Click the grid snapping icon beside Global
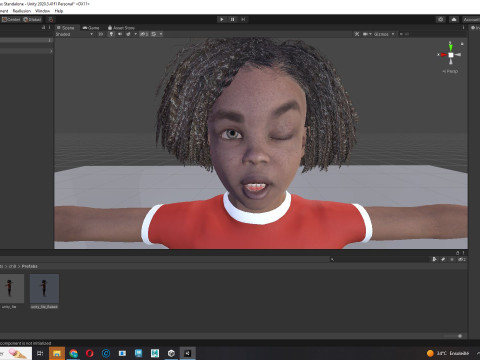The image size is (480, 360). [x=50, y=19]
